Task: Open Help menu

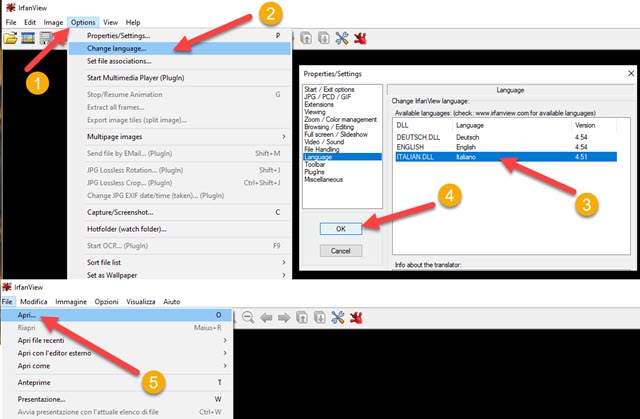Action: (x=133, y=22)
